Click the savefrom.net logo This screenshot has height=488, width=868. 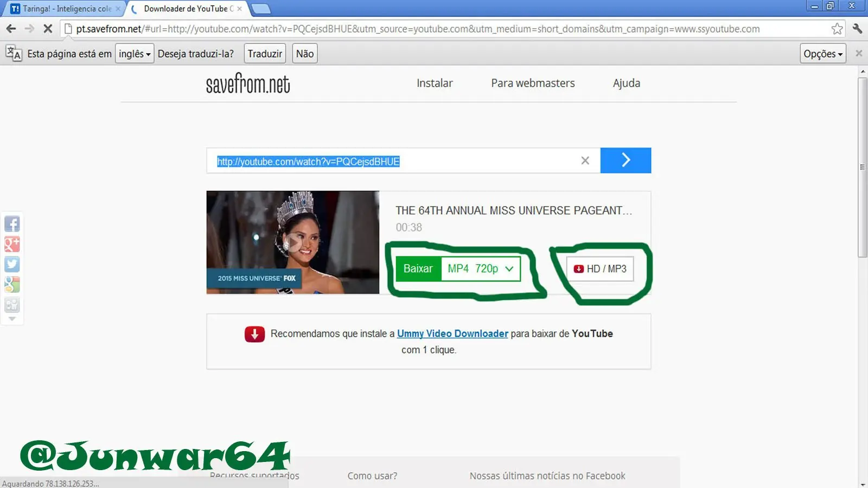click(248, 84)
